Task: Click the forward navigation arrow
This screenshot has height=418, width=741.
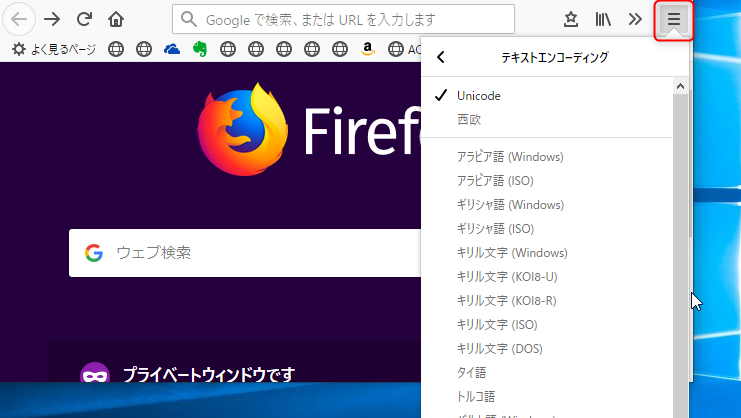Action: click(x=52, y=19)
